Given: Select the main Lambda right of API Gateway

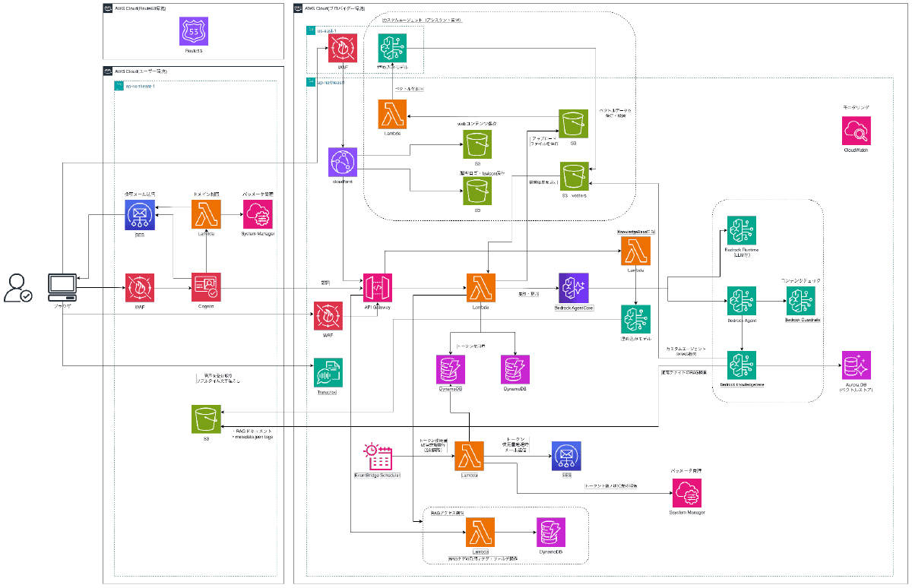Looking at the screenshot, I should pos(480,288).
